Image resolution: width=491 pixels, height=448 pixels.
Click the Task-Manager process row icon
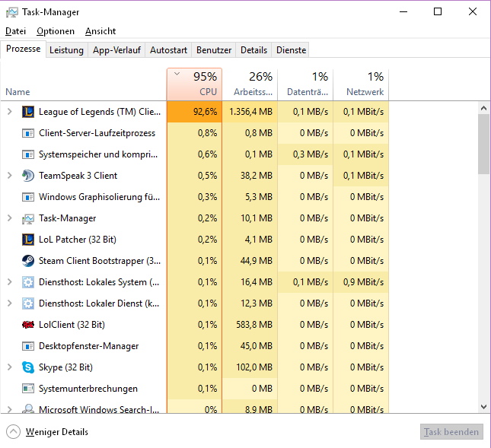tap(28, 218)
